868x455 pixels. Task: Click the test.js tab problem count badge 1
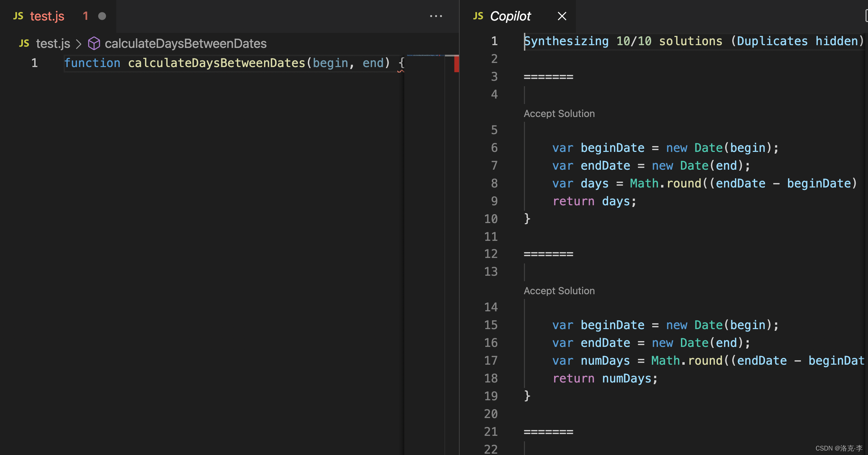[86, 16]
